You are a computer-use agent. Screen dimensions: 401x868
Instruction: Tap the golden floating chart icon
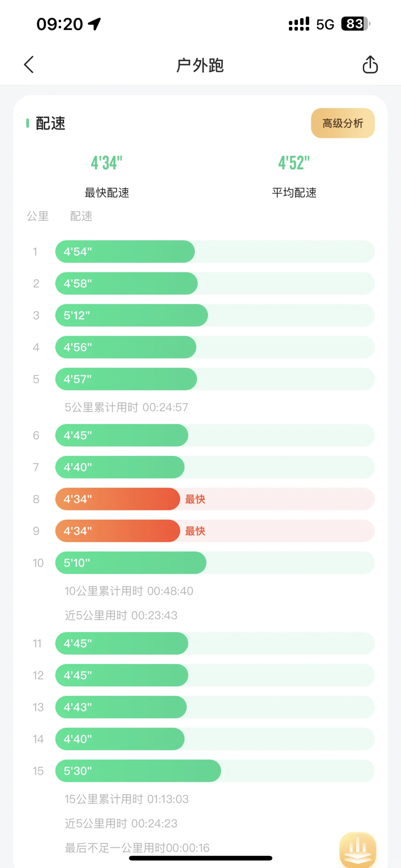358,849
